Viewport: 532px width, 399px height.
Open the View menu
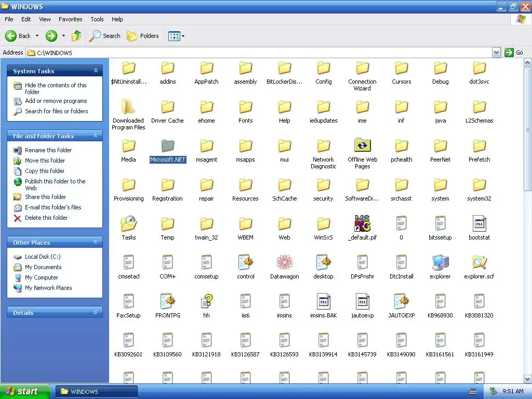click(45, 19)
